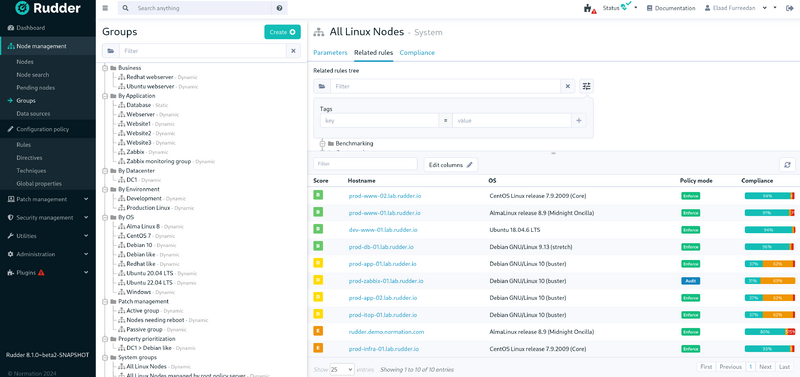
Task: Toggle the tag filter options icon
Action: point(586,87)
